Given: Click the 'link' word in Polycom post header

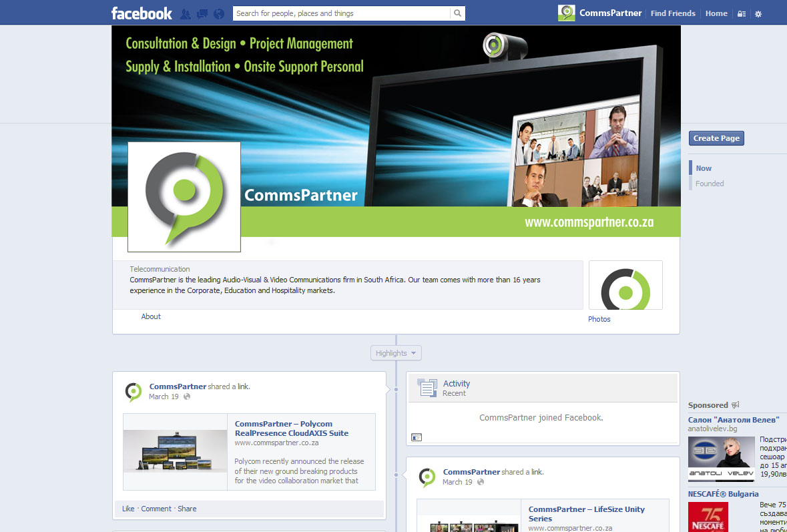Looking at the screenshot, I should [x=243, y=386].
